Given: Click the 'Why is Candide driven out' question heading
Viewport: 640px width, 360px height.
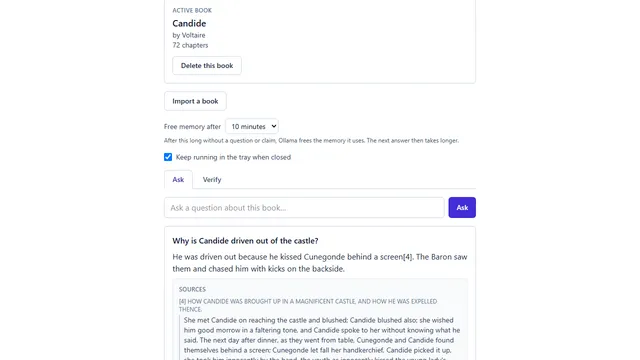Looking at the screenshot, I should point(245,241).
